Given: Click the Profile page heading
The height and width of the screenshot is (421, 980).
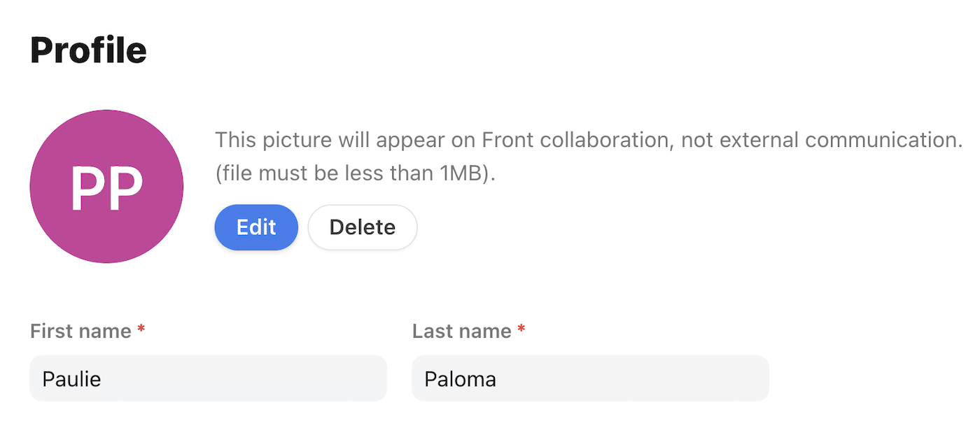Looking at the screenshot, I should [x=88, y=49].
